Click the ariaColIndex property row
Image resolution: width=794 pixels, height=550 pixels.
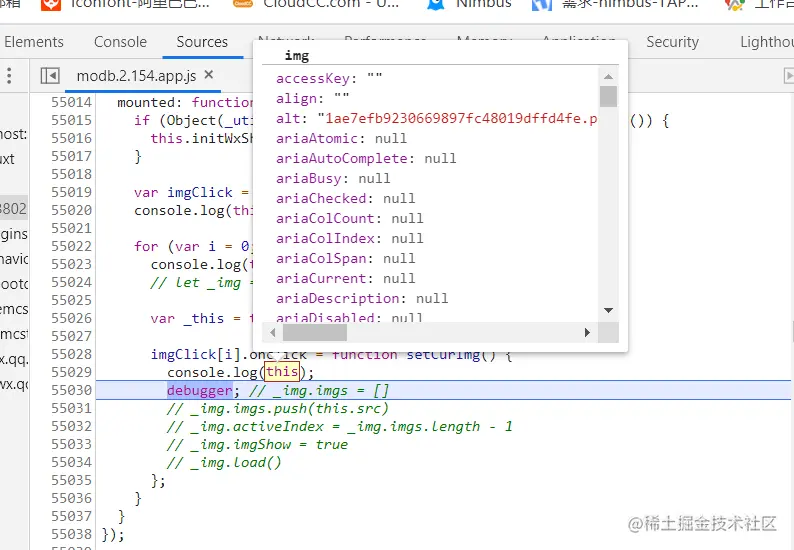[349, 239]
